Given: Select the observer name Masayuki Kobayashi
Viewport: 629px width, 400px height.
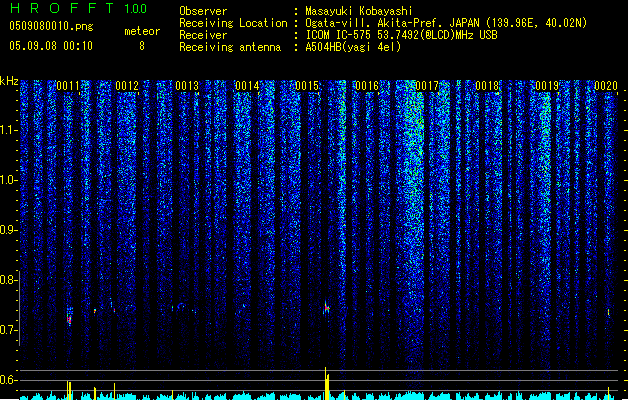Looking at the screenshot, I should [x=359, y=11].
